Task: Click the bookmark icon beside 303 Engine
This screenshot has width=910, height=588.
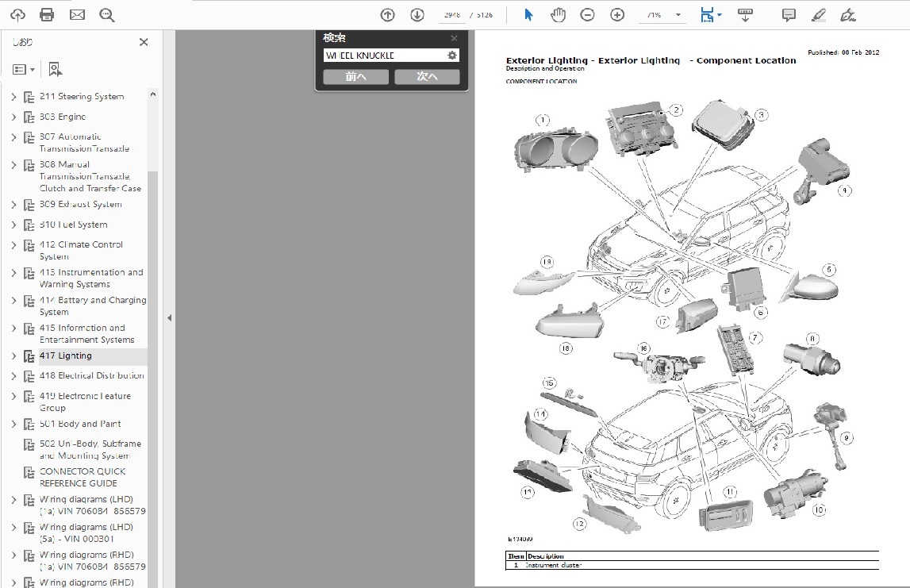Action: pyautogui.click(x=29, y=117)
